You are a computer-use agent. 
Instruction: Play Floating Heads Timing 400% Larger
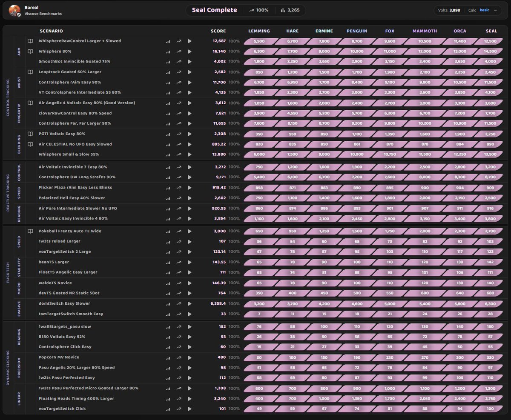coord(189,399)
